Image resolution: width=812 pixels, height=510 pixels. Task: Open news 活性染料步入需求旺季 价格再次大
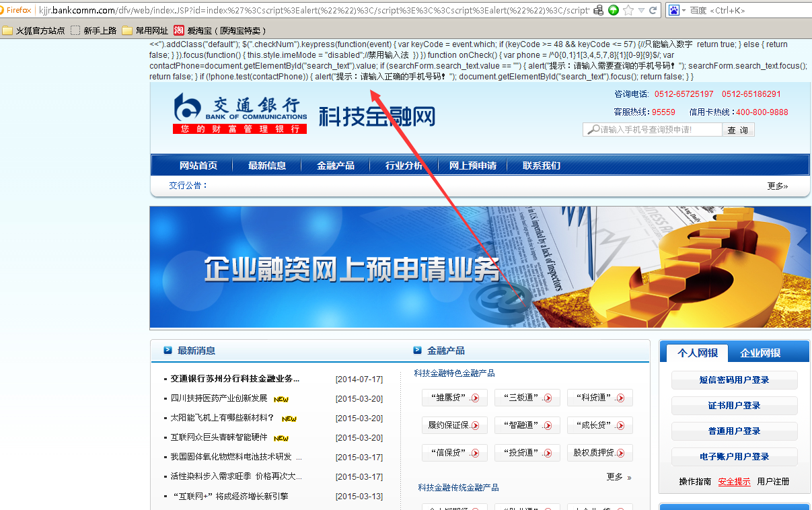[236, 476]
